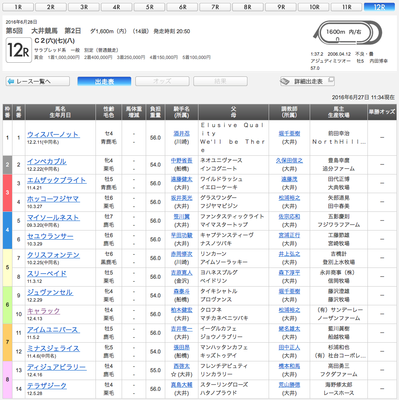This screenshot has width=399, height=400.
Task: Click the green bracket 6 cell
Action: [x=7, y=305]
